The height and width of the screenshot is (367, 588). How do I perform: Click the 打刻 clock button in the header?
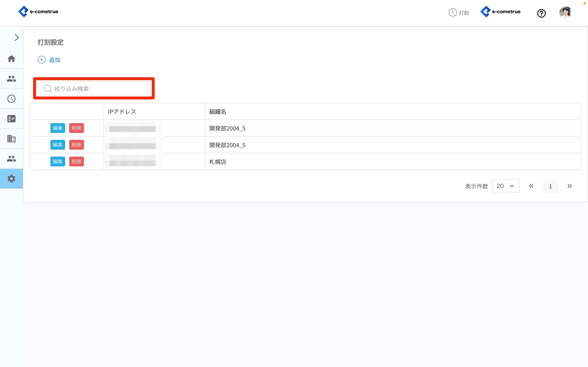[x=458, y=13]
